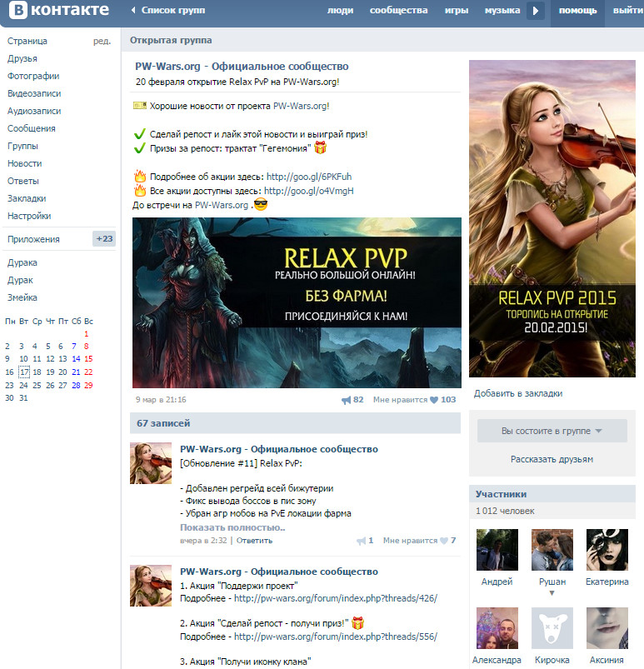Click the small arrow under Рушан

click(552, 593)
